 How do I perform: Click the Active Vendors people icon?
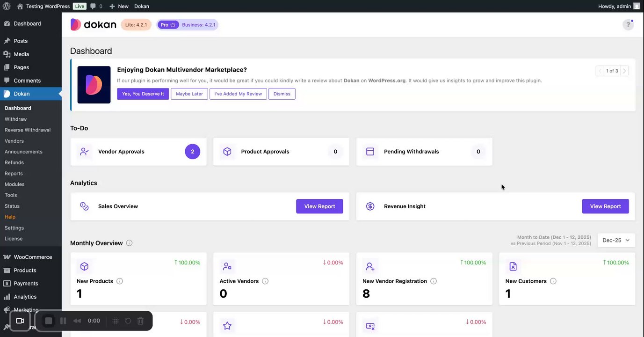coord(227,266)
